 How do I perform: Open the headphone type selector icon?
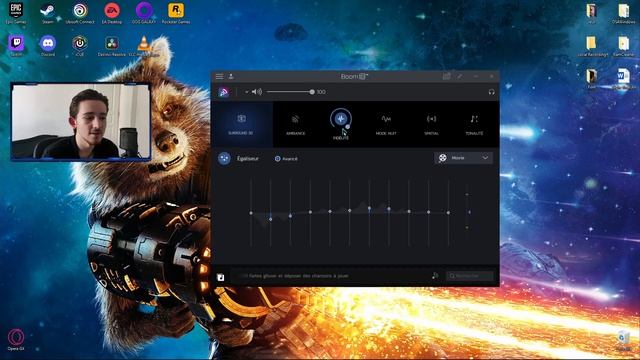491,92
